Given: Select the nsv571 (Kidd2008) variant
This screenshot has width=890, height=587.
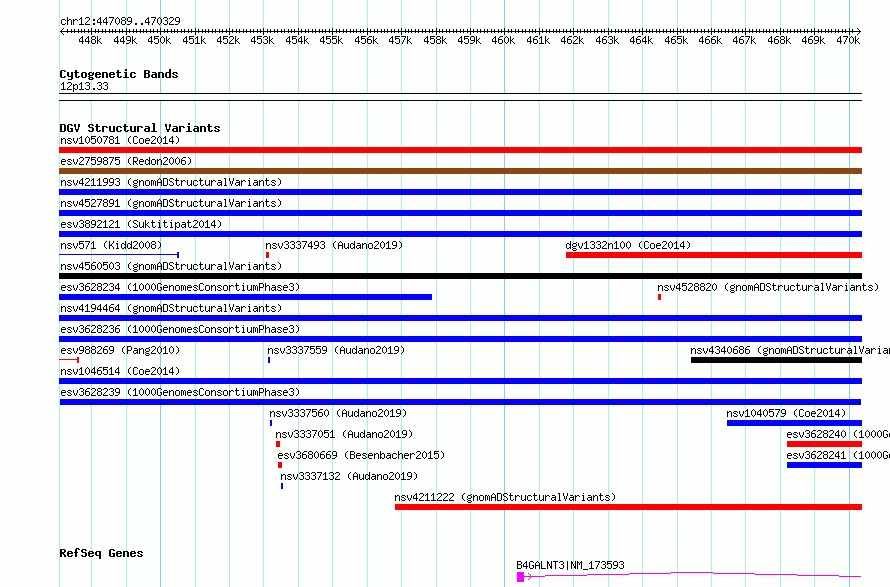Looking at the screenshot, I should coord(119,255).
